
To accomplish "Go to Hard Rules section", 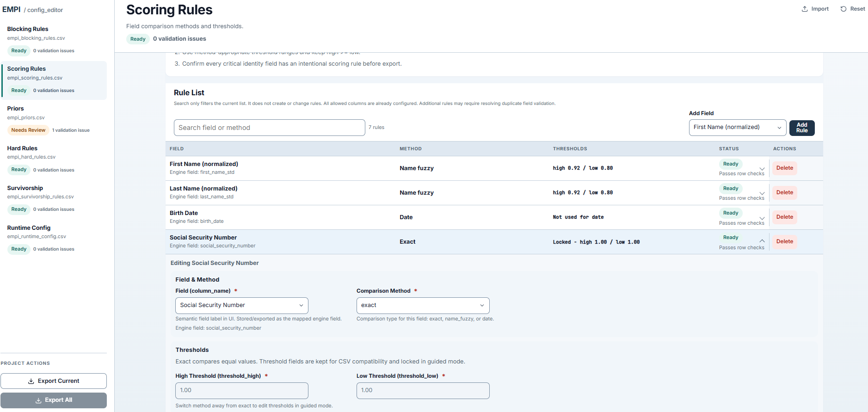I will click(55, 159).
